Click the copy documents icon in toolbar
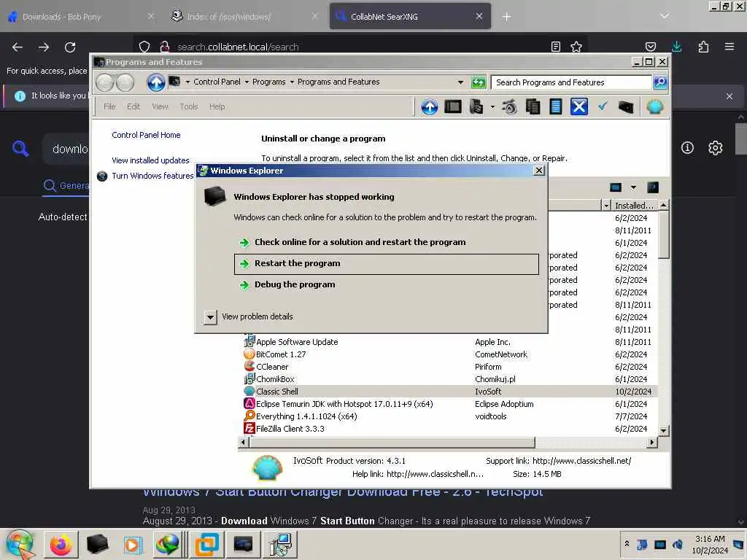The height and width of the screenshot is (560, 747). coord(533,106)
